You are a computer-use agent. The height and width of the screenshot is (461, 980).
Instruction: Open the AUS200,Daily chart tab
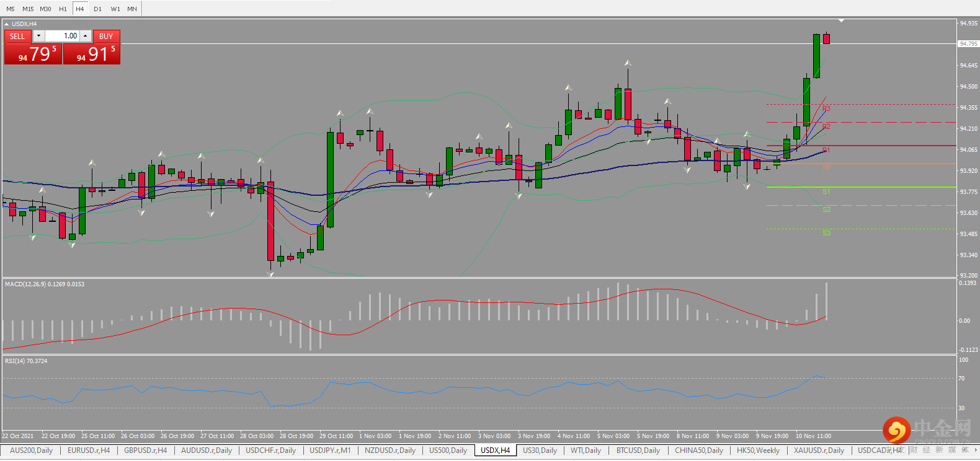click(x=31, y=450)
